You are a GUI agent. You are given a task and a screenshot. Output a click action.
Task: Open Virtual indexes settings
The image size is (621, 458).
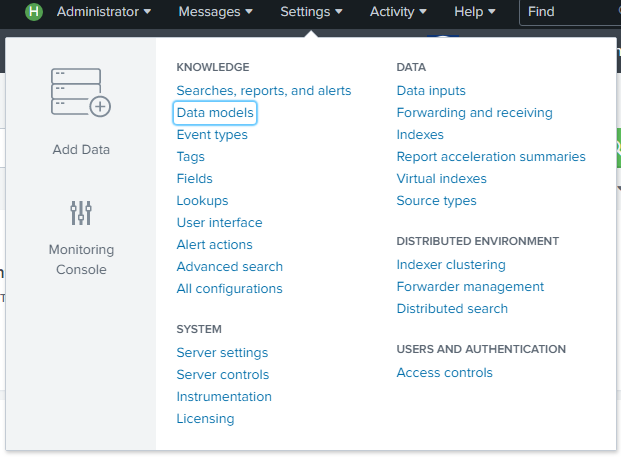[x=441, y=179]
